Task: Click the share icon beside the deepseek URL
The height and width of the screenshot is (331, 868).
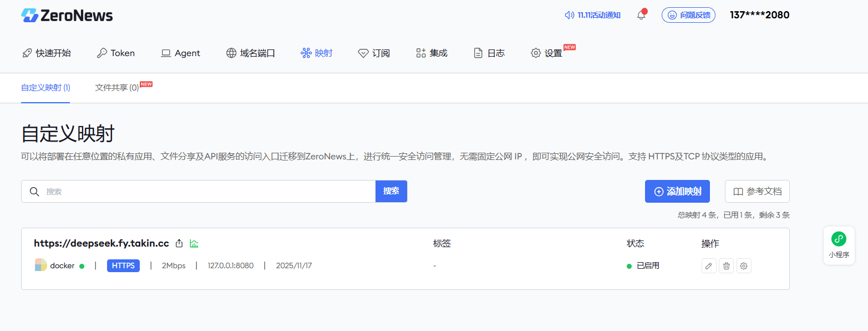Action: tap(179, 243)
